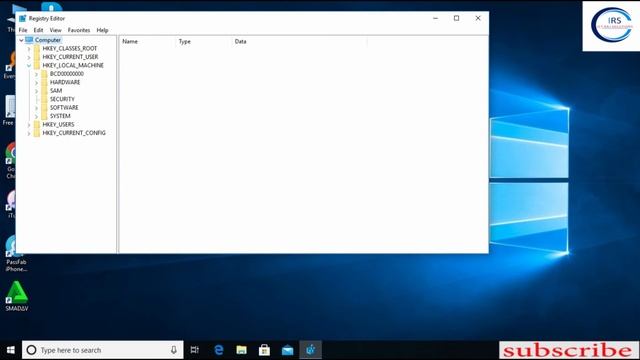Click the SOFTWARE folder icon
The image size is (640, 360).
coord(44,107)
